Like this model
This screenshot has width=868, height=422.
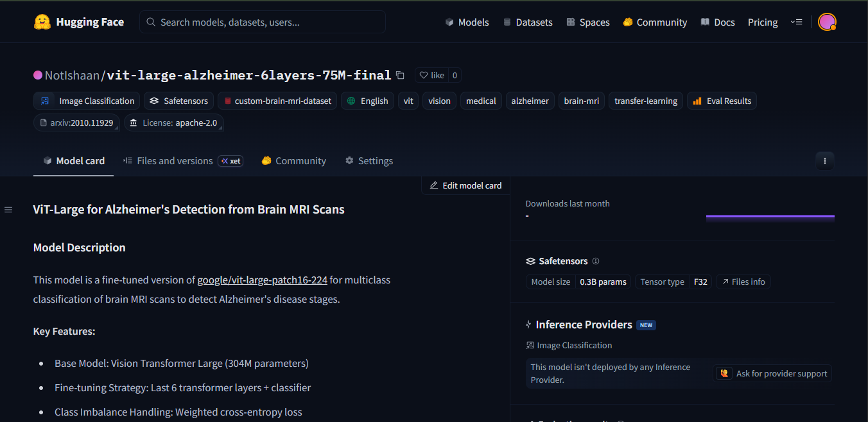[431, 75]
